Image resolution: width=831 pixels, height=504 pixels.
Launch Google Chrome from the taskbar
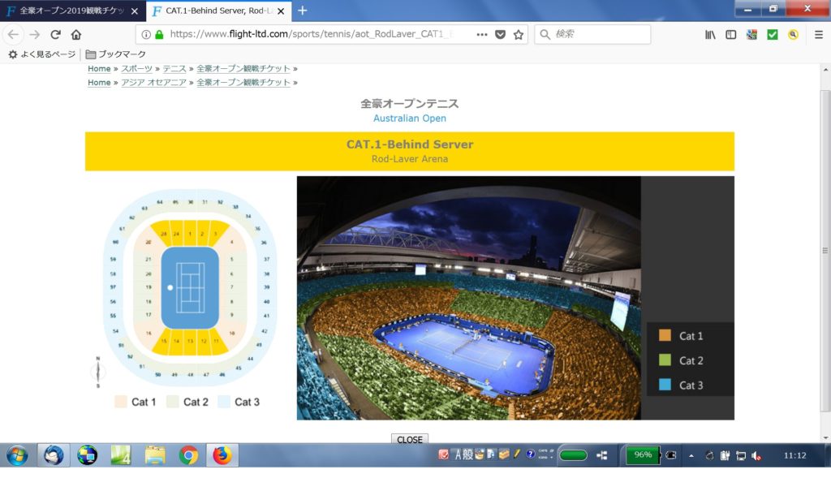(x=188, y=455)
